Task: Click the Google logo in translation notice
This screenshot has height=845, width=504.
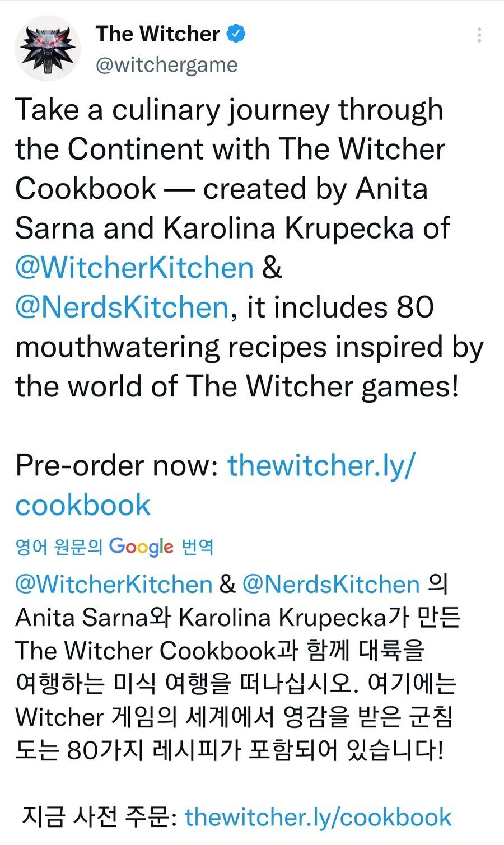Action: click(141, 547)
